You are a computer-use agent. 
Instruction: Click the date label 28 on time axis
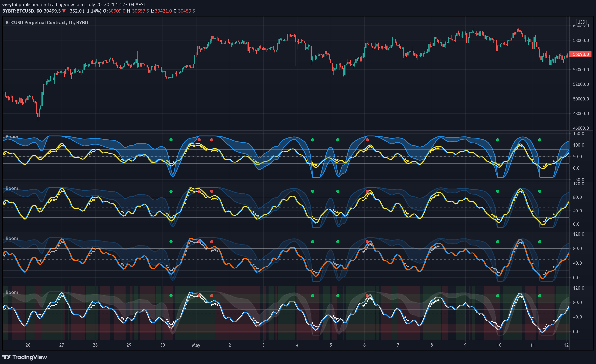tap(95, 345)
